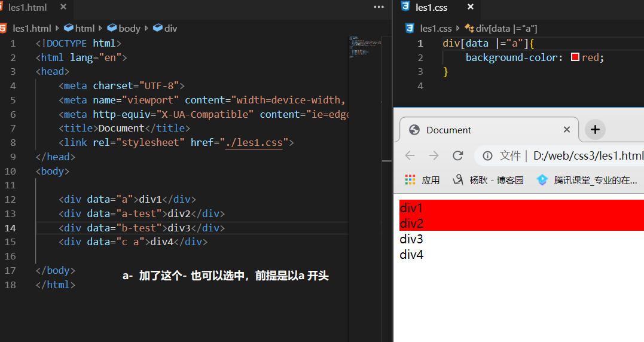Open the 杨耿 - 博客园 bookmark
Screen dimensions: 644x342
489,180
